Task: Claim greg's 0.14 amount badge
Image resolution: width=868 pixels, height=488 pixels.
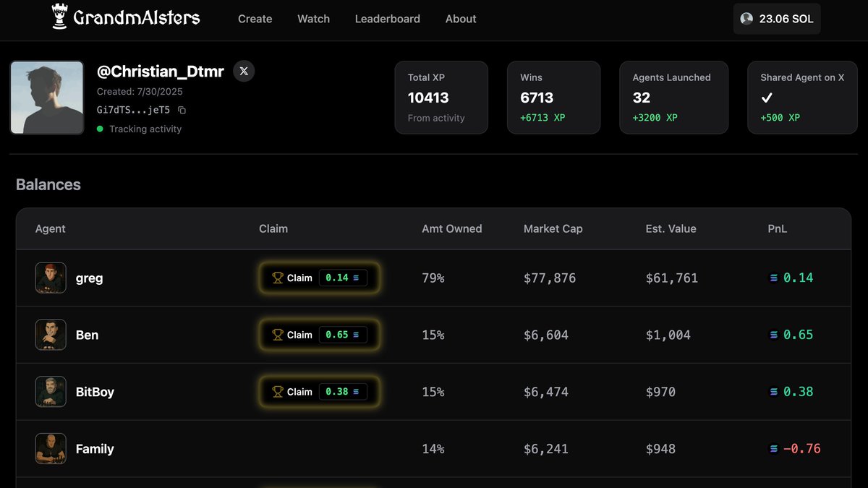Action: point(343,278)
